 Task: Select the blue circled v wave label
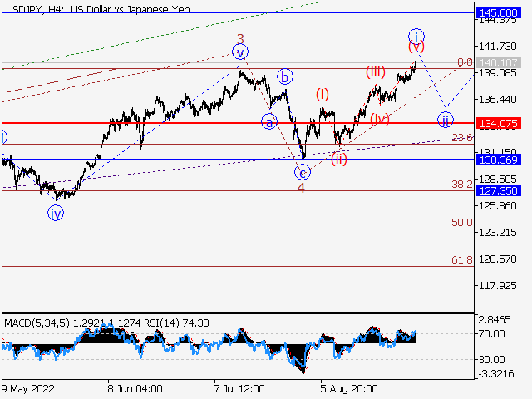coord(240,52)
